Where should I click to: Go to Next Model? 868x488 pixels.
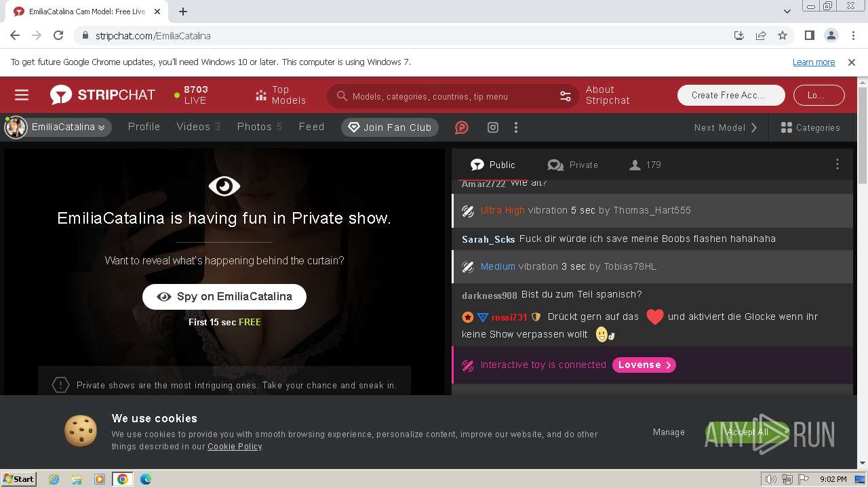[x=726, y=127]
